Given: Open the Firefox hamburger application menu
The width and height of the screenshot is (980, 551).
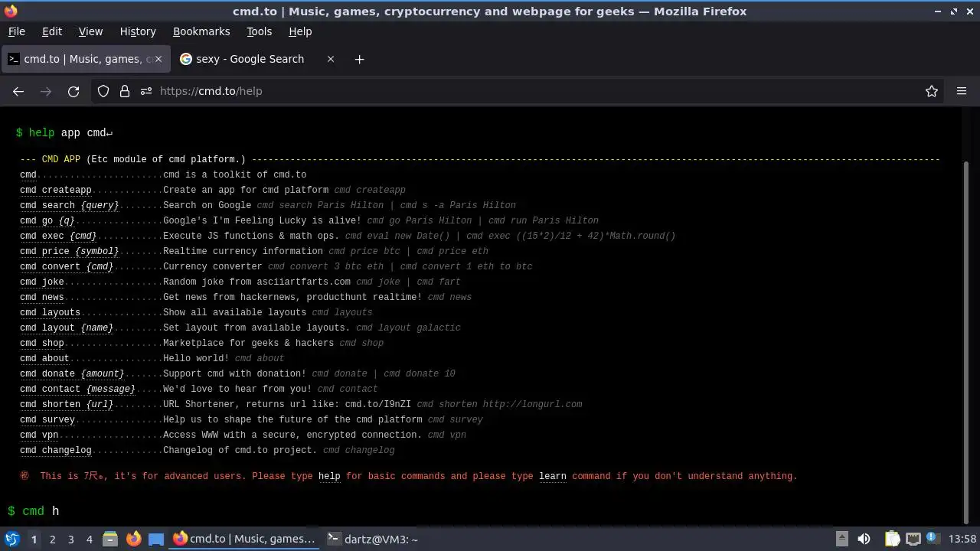Looking at the screenshot, I should pos(962,91).
